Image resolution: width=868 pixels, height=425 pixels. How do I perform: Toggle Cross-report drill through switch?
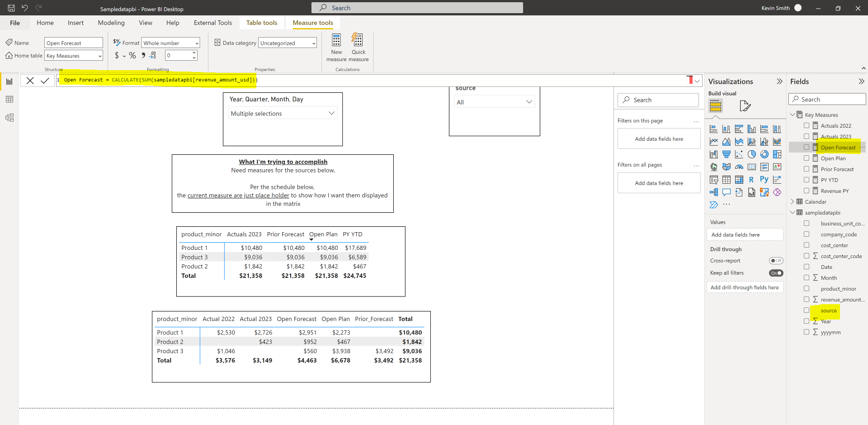click(x=776, y=261)
